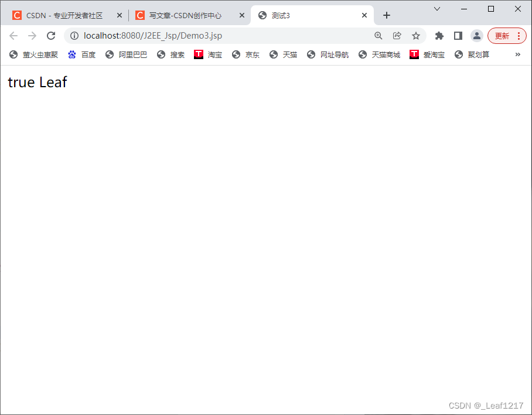This screenshot has height=415, width=532.
Task: Toggle the side panel icon
Action: click(458, 36)
